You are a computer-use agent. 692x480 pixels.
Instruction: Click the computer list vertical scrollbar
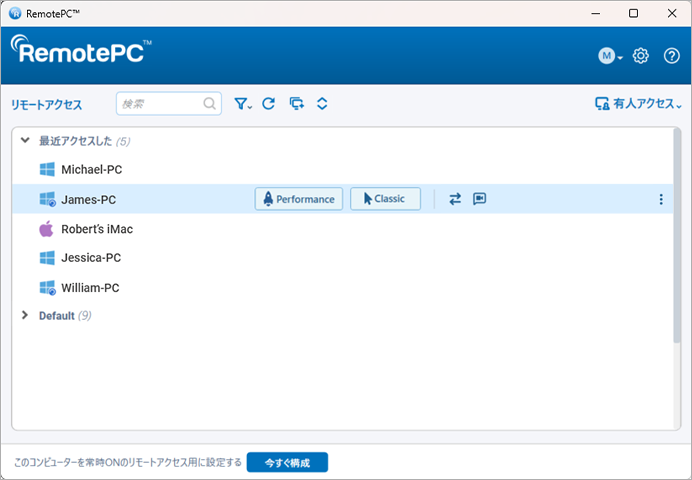pyautogui.click(x=677, y=236)
